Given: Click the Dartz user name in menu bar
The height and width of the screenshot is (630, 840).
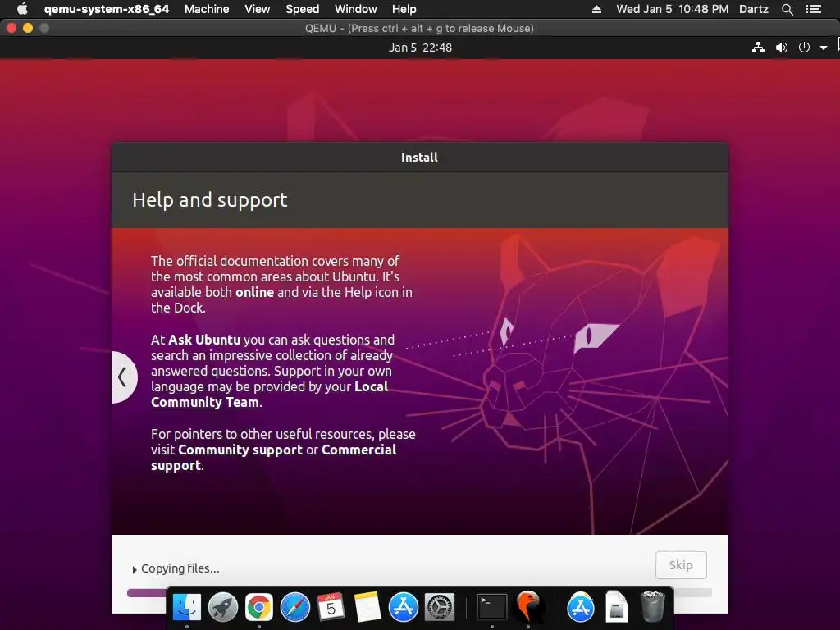Looking at the screenshot, I should pos(754,9).
